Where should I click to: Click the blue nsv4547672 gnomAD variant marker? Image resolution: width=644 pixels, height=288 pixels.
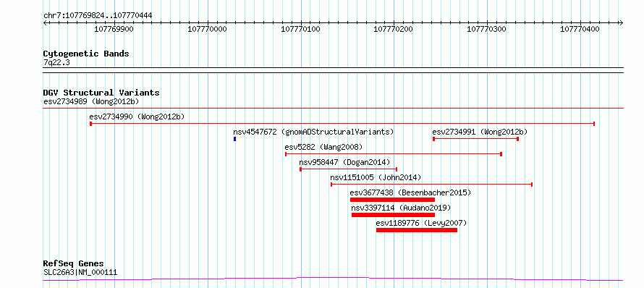click(234, 139)
